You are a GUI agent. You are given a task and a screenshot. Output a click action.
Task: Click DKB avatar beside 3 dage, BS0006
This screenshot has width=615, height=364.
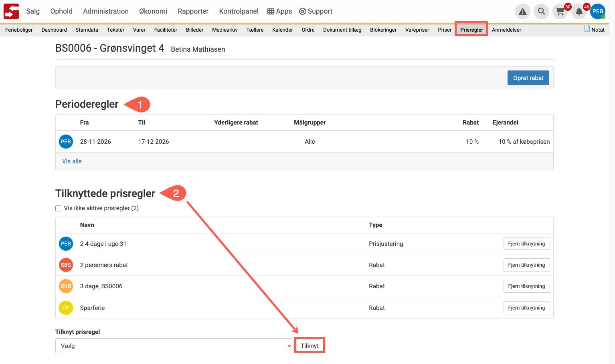pyautogui.click(x=66, y=286)
